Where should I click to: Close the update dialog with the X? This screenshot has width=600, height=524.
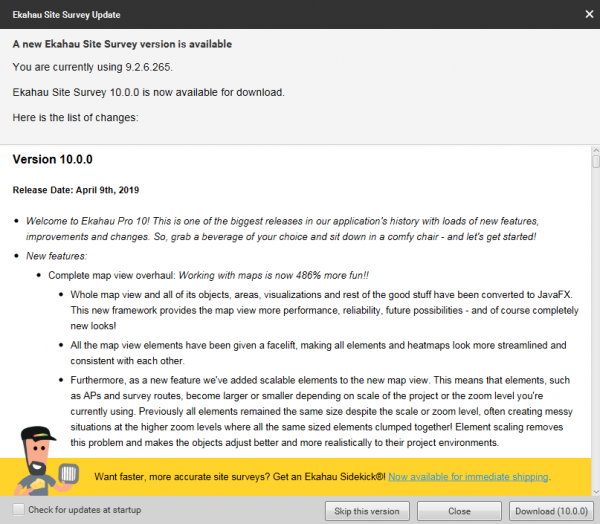(x=585, y=13)
